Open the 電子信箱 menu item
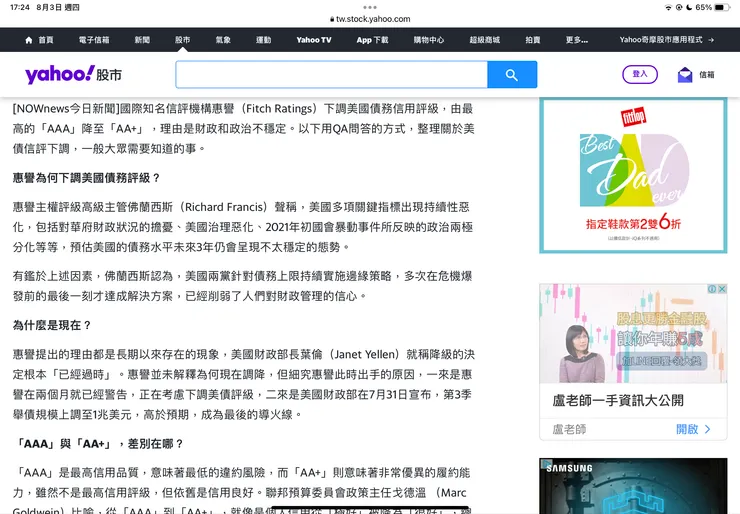 (x=94, y=40)
